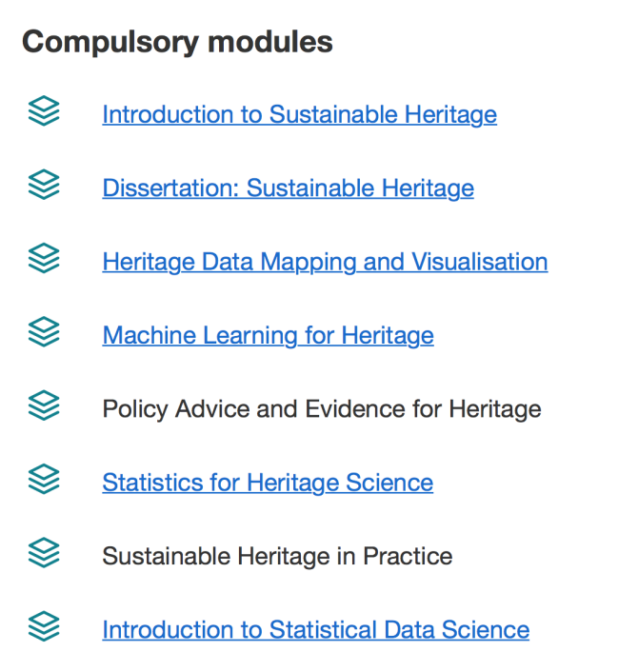Viewport: 638px width, 672px height.
Task: Click the stack icon beside Machine Learning for Heritage
Action: [44, 332]
